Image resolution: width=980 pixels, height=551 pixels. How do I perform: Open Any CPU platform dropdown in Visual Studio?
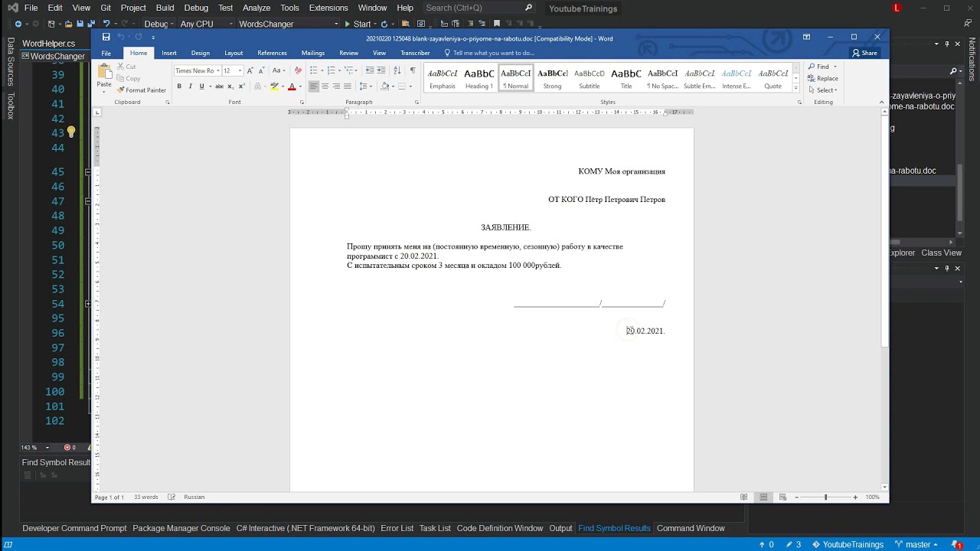click(x=206, y=24)
